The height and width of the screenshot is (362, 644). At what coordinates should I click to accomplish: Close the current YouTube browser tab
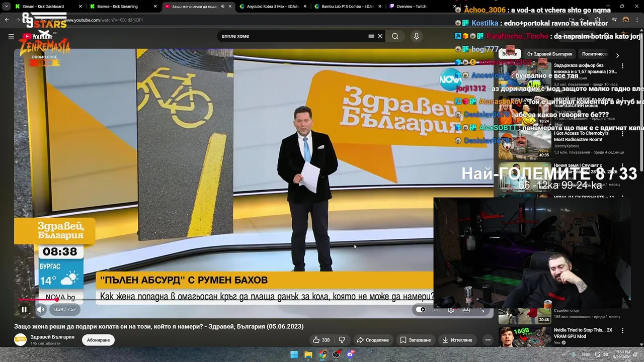(x=230, y=7)
